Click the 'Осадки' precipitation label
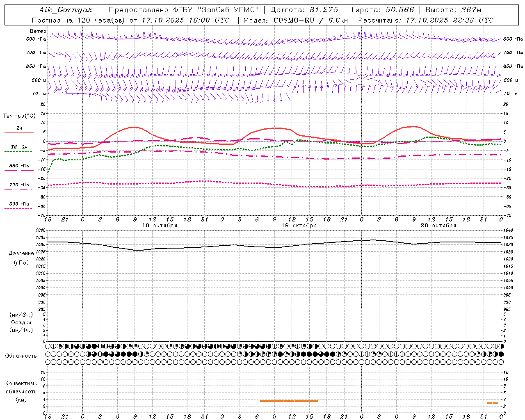 click(x=21, y=323)
